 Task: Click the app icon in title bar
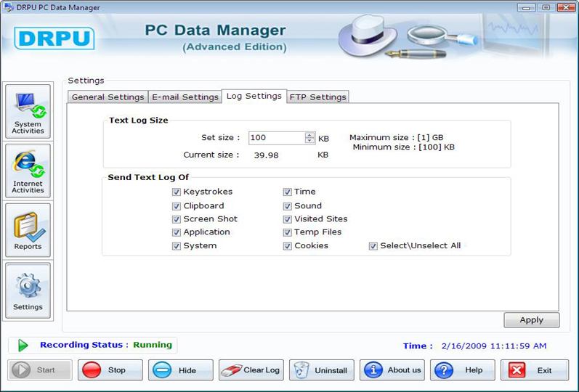[x=9, y=7]
